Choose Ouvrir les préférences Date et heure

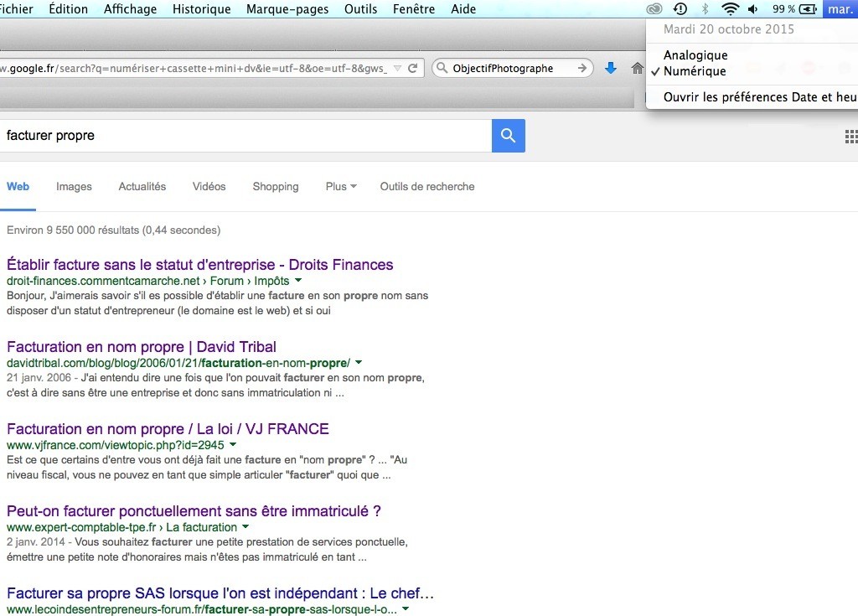(x=759, y=97)
